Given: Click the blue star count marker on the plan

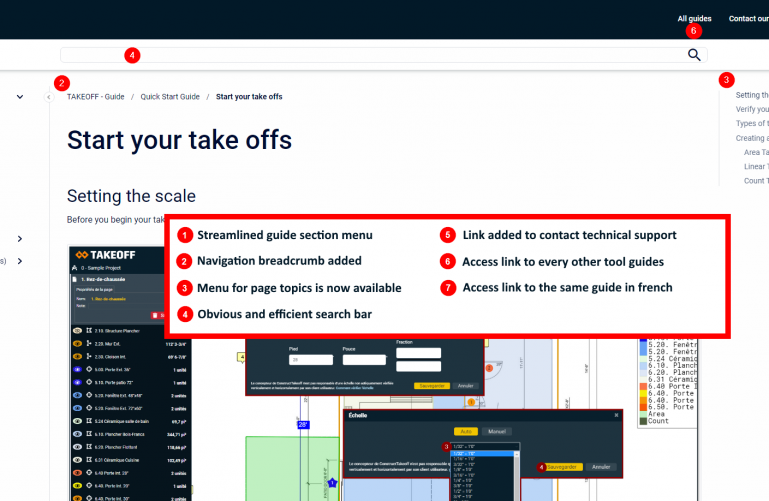Looking at the screenshot, I should pos(332,483).
